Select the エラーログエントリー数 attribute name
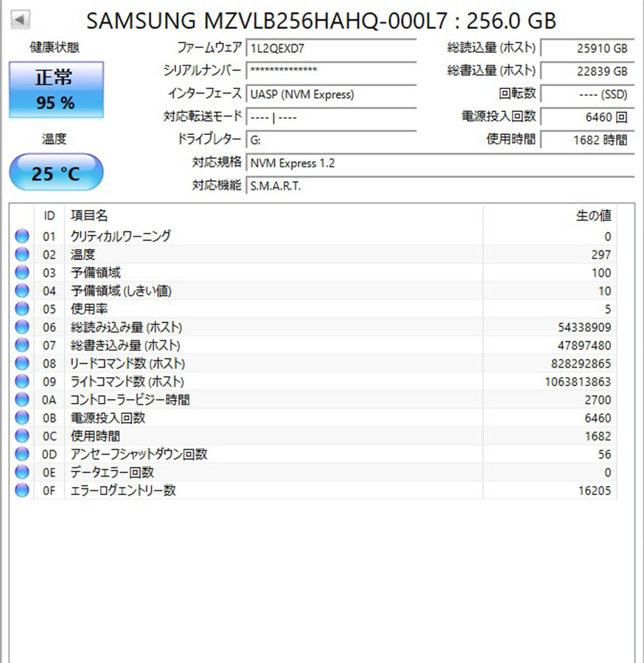 point(123,491)
